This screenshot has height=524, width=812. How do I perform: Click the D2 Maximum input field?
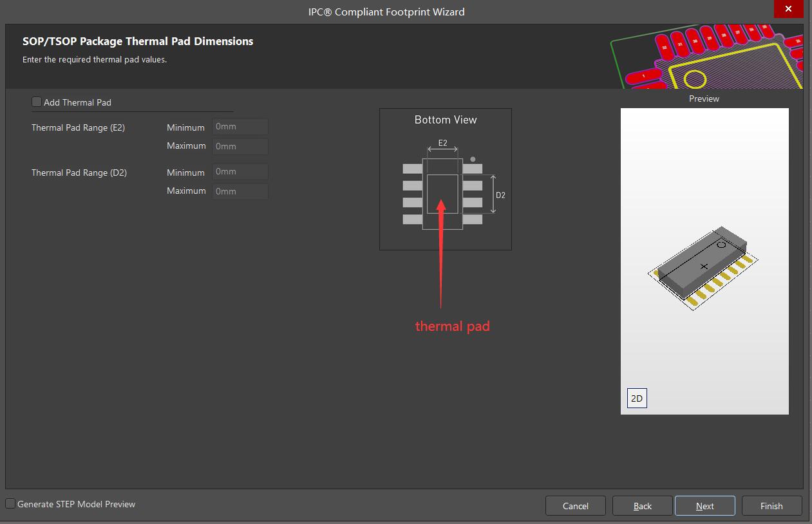click(x=240, y=191)
